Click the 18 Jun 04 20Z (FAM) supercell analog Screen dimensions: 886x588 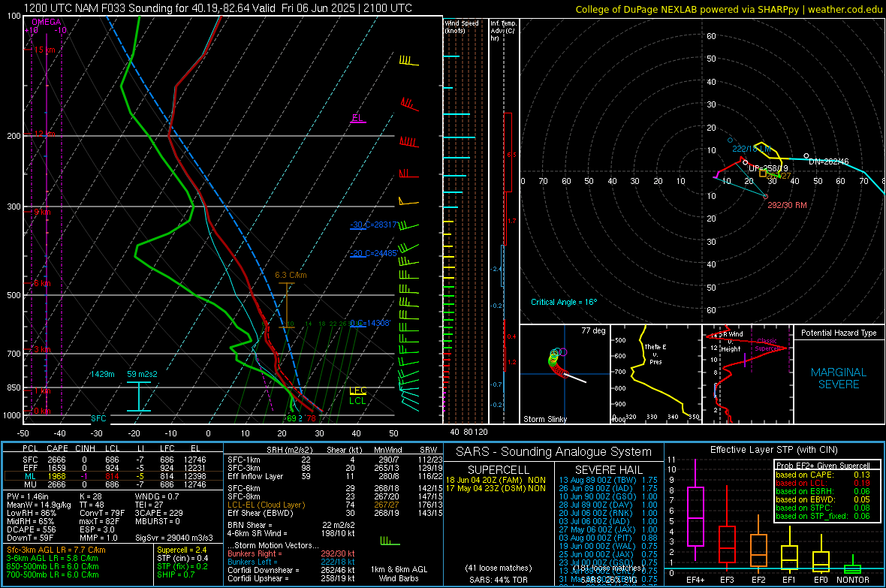(496, 479)
